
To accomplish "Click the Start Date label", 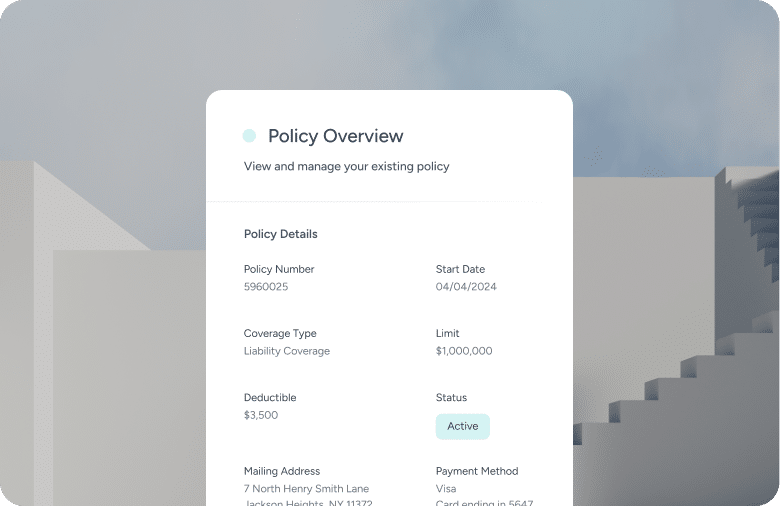I will click(x=460, y=269).
